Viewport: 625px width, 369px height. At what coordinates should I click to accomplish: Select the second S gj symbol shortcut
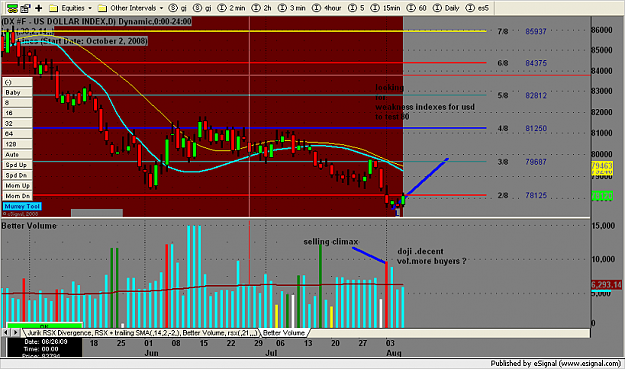(x=202, y=8)
